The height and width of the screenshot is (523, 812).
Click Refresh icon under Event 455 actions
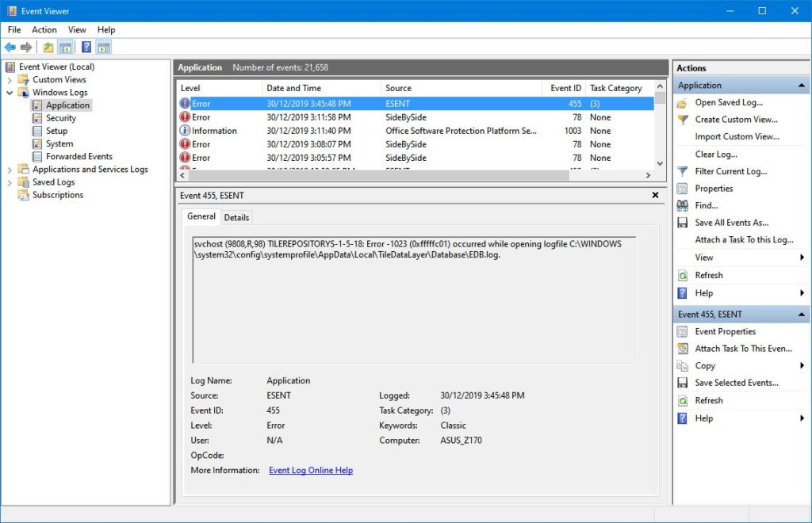tap(683, 401)
